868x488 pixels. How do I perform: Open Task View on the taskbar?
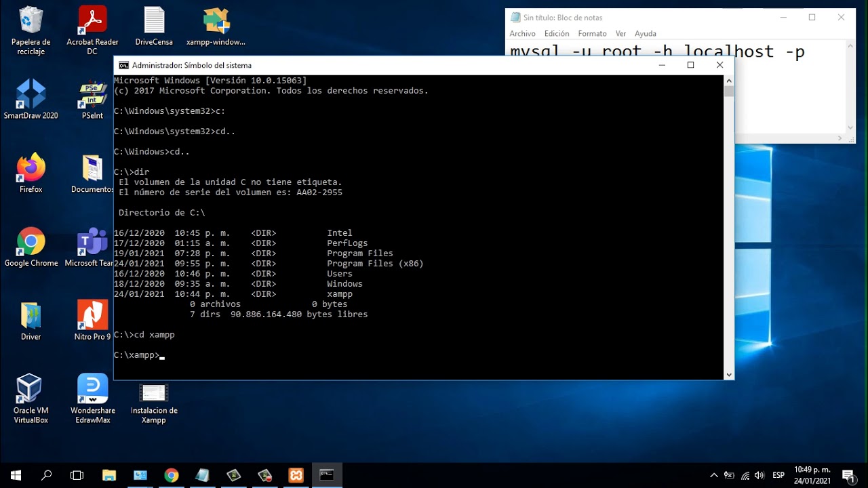tap(77, 475)
